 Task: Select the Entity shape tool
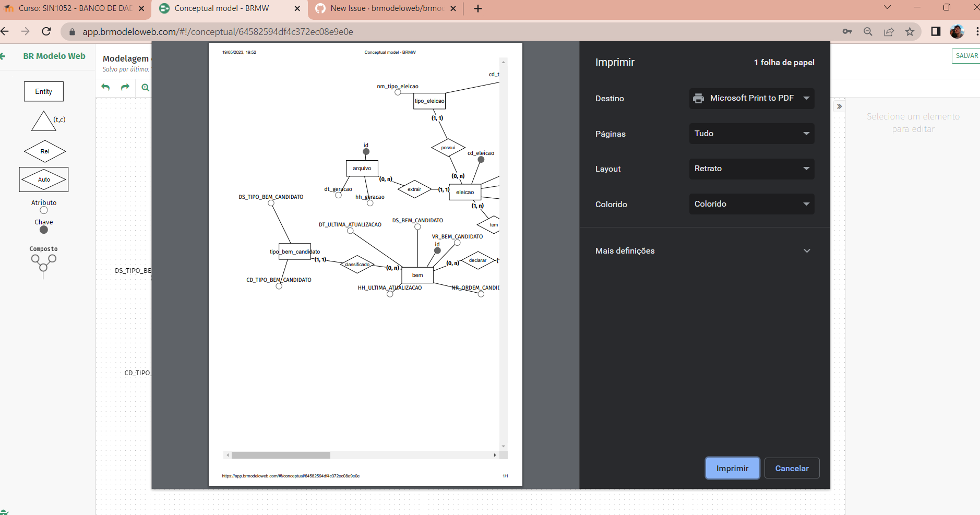[x=43, y=91]
